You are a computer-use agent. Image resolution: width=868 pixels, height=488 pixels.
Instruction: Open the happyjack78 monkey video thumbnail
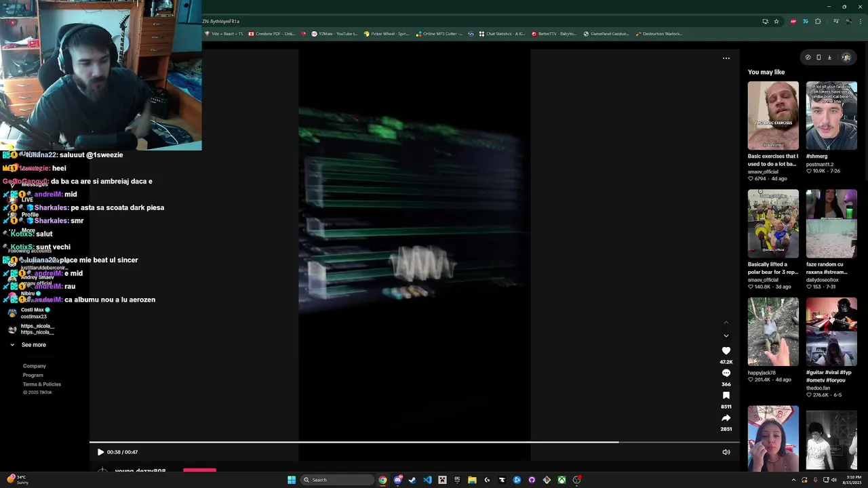click(773, 331)
